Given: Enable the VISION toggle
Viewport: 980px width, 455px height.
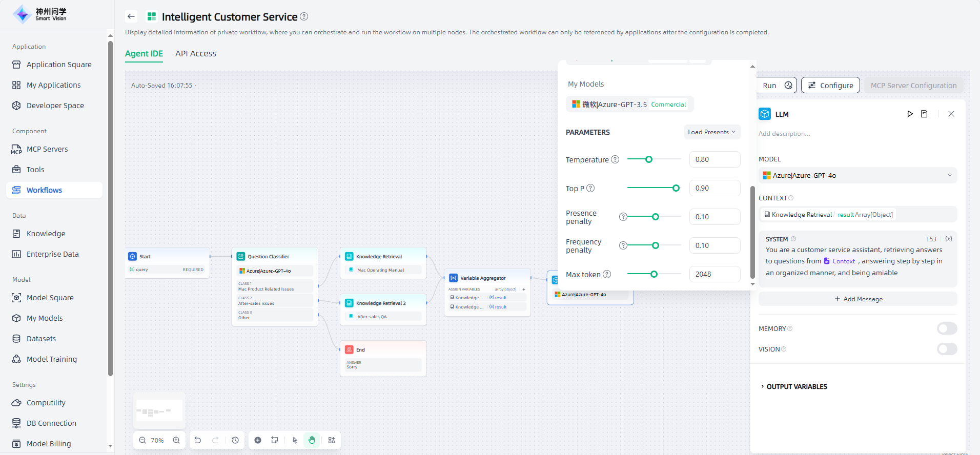Looking at the screenshot, I should coord(947,349).
